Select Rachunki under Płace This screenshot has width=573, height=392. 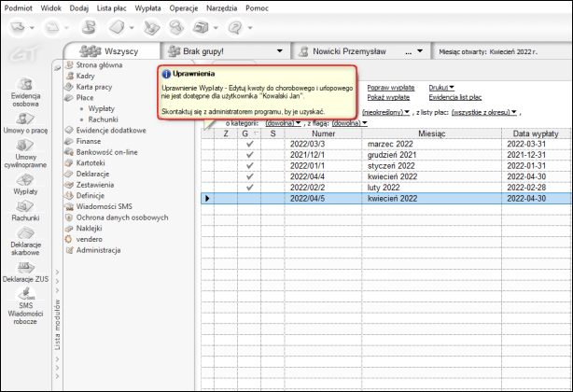pos(103,119)
